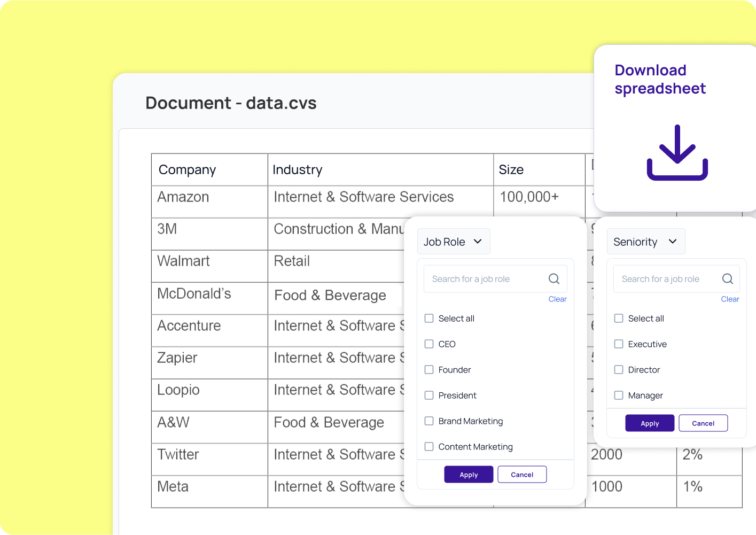Click the magnifier icon in Seniority search
This screenshot has height=535, width=756.
[x=728, y=278]
